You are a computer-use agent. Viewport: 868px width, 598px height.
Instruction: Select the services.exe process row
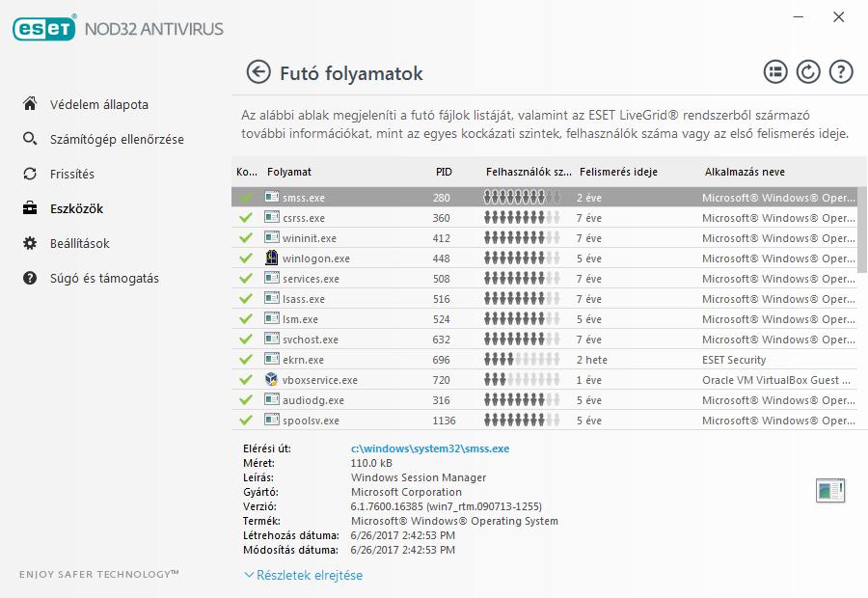coord(544,279)
